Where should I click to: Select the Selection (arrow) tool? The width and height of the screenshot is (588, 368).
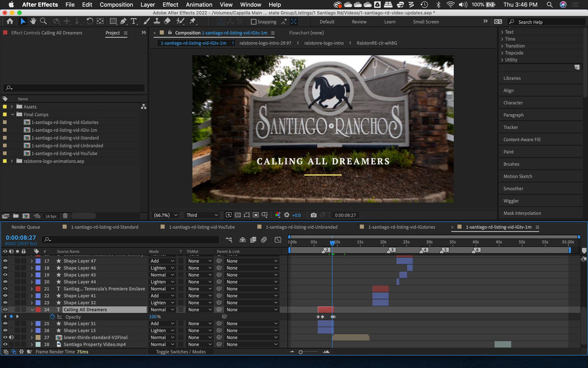[x=23, y=21]
